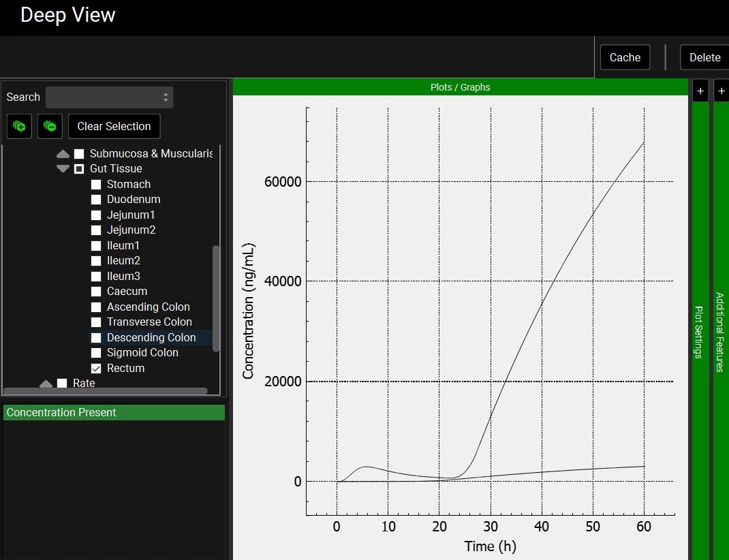Expand the Submucosa & Muscularis node
729x560 pixels.
tap(63, 154)
